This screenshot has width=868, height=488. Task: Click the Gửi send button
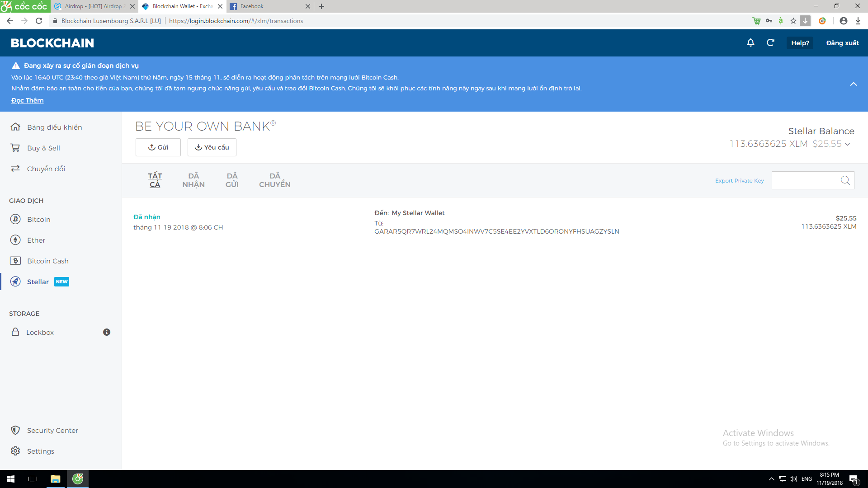pos(158,147)
